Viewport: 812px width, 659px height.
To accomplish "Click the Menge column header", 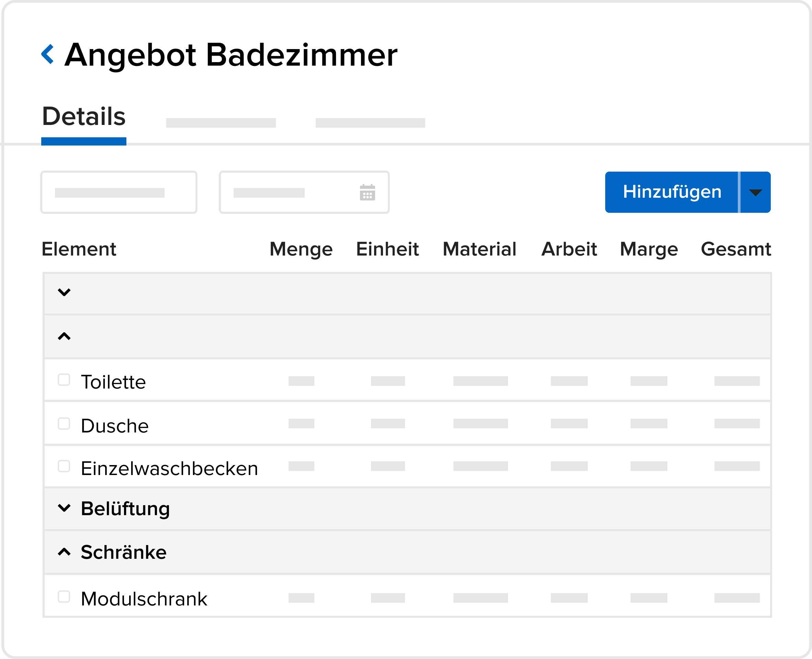I will point(301,250).
